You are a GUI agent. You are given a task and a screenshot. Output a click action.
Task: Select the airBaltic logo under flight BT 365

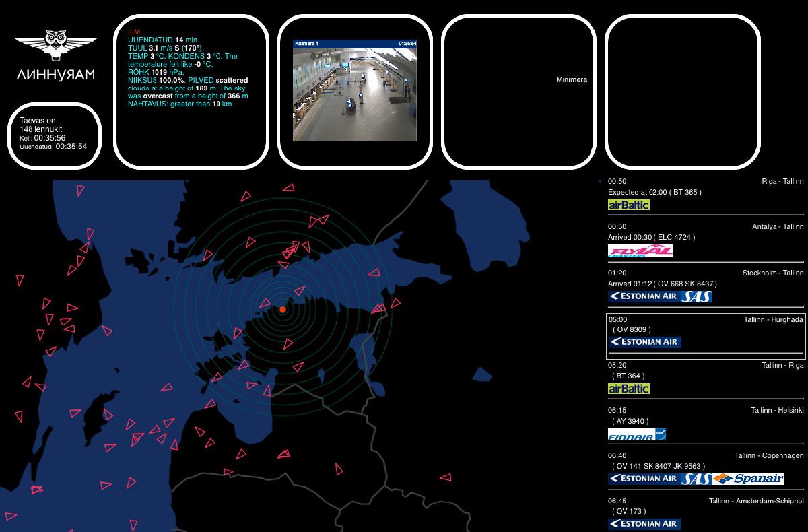pos(628,205)
